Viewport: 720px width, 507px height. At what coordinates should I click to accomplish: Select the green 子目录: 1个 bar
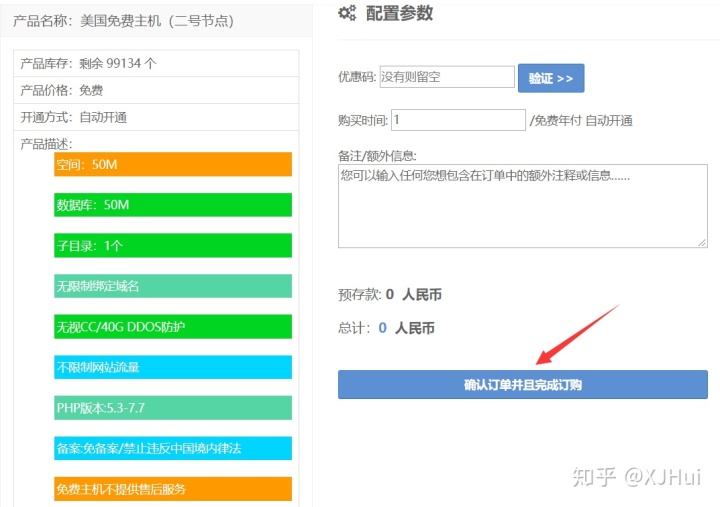(x=173, y=245)
